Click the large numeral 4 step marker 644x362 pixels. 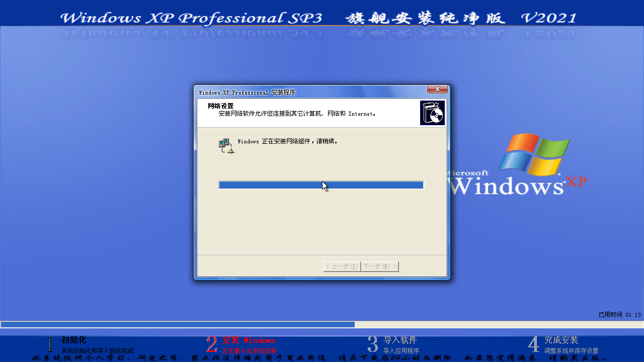pos(534,344)
